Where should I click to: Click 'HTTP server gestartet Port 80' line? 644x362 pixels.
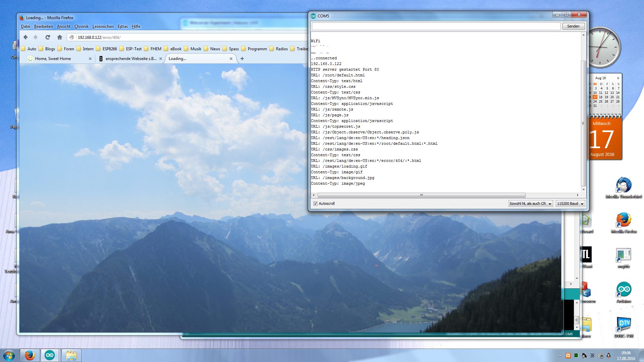(x=345, y=69)
